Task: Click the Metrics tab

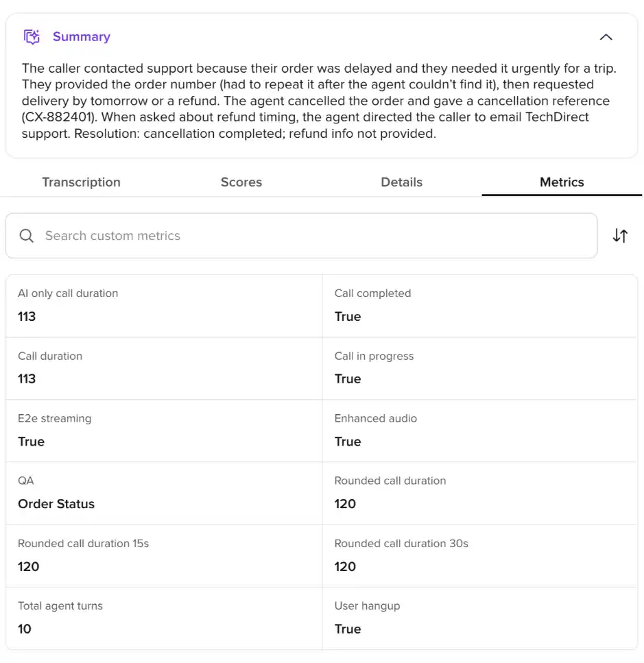Action: 562,182
